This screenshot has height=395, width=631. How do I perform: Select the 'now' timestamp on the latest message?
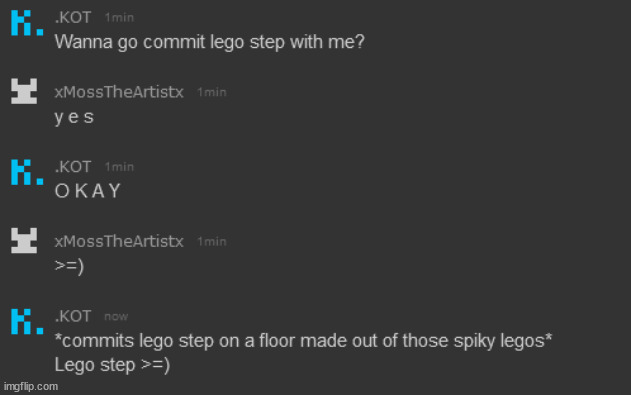click(116, 317)
